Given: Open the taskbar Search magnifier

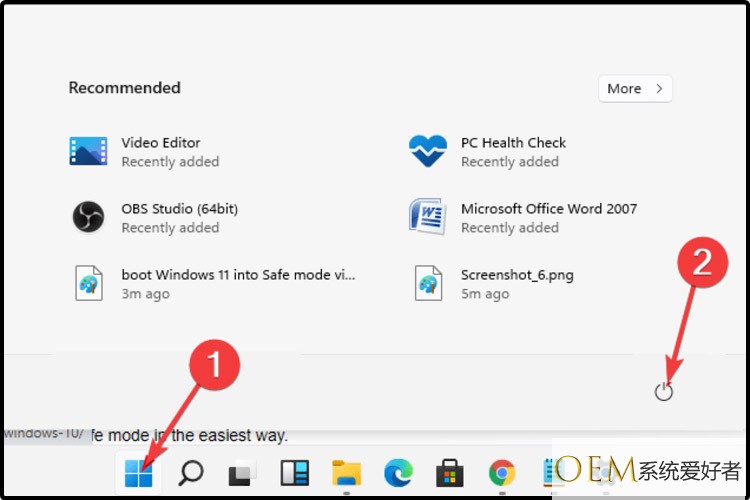Looking at the screenshot, I should click(190, 473).
